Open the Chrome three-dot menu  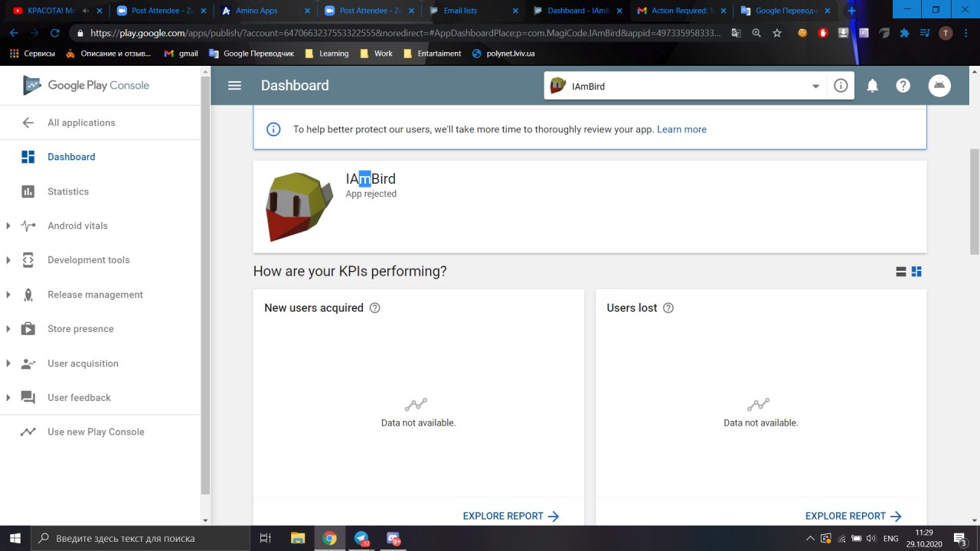tap(966, 33)
